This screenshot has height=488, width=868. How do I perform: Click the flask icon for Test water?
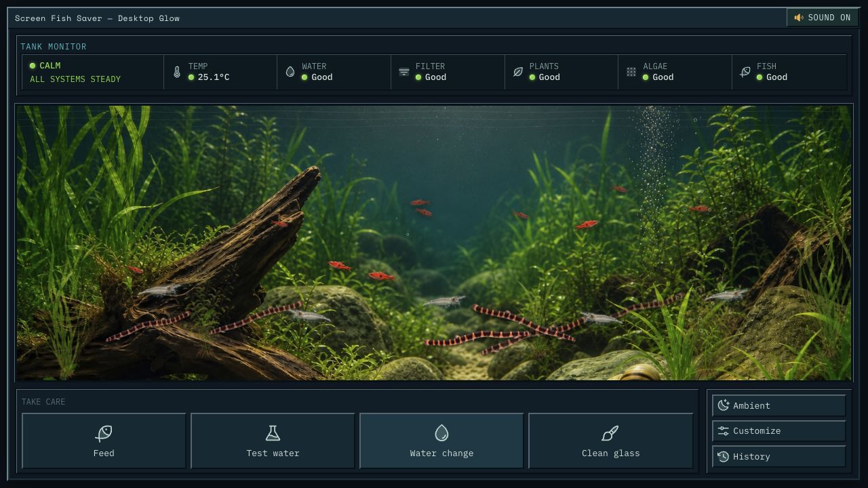click(x=273, y=433)
